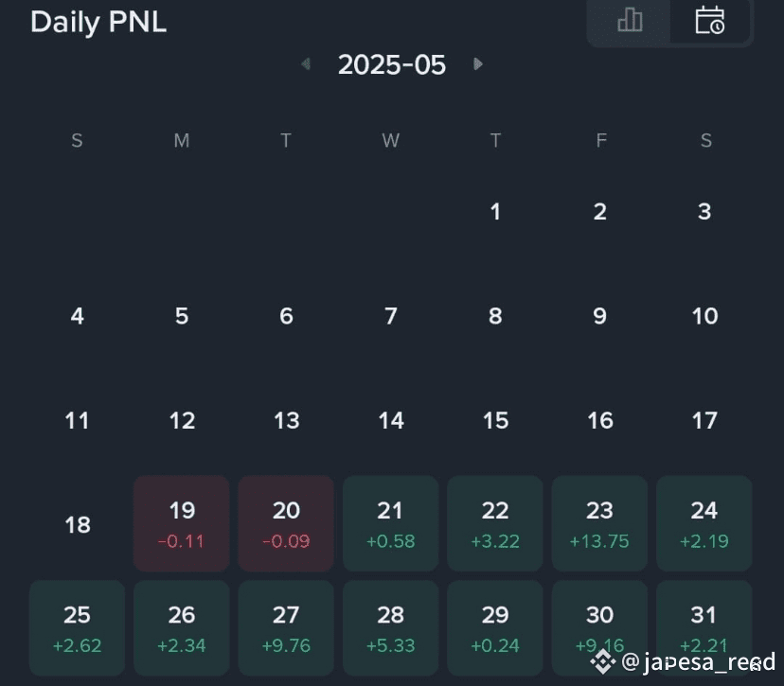The width and height of the screenshot is (784, 686).
Task: Select May 22 showing +3.22
Action: 495,523
